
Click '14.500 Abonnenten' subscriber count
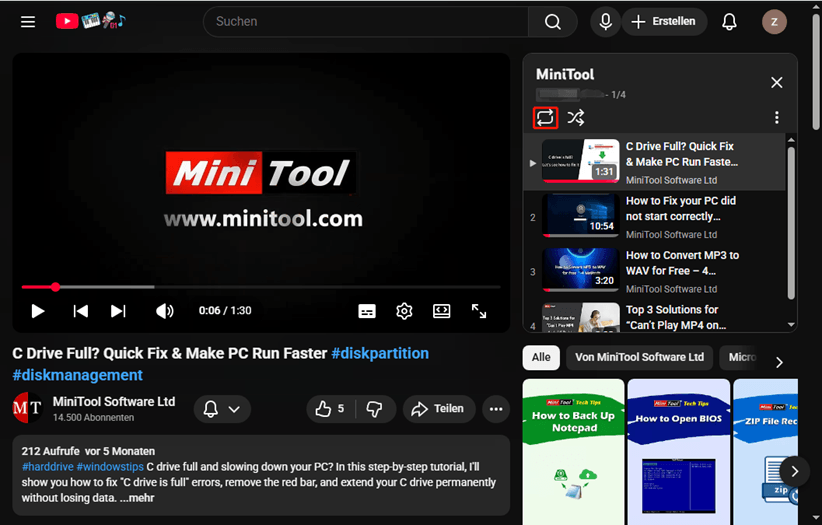[93, 418]
